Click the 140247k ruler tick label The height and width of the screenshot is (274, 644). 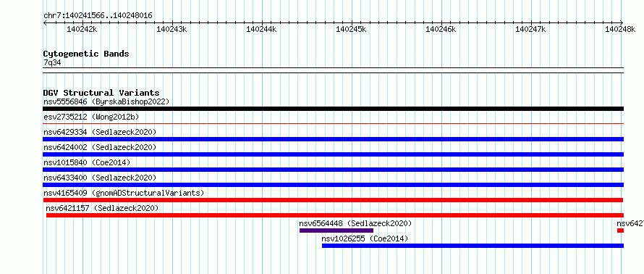530,29
